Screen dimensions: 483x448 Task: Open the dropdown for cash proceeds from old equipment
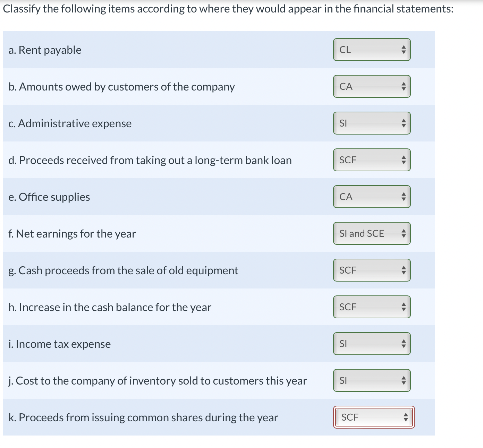tap(371, 270)
